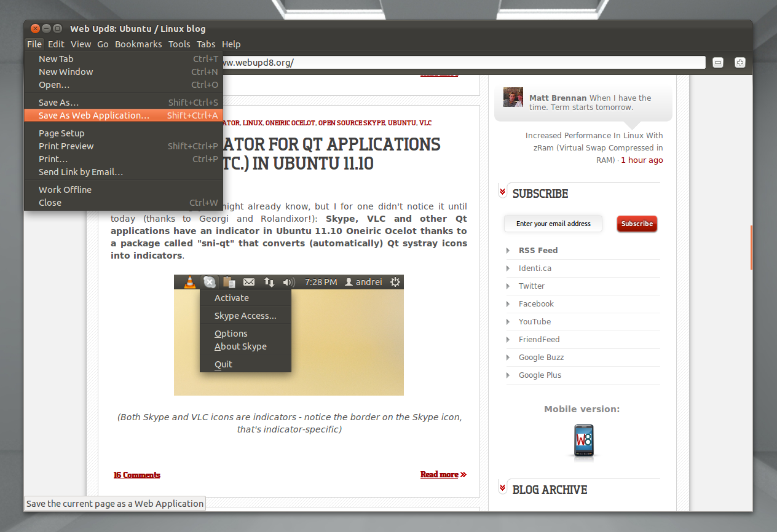The image size is (777, 532).
Task: Select Print… in the File menu
Action: coord(123,159)
